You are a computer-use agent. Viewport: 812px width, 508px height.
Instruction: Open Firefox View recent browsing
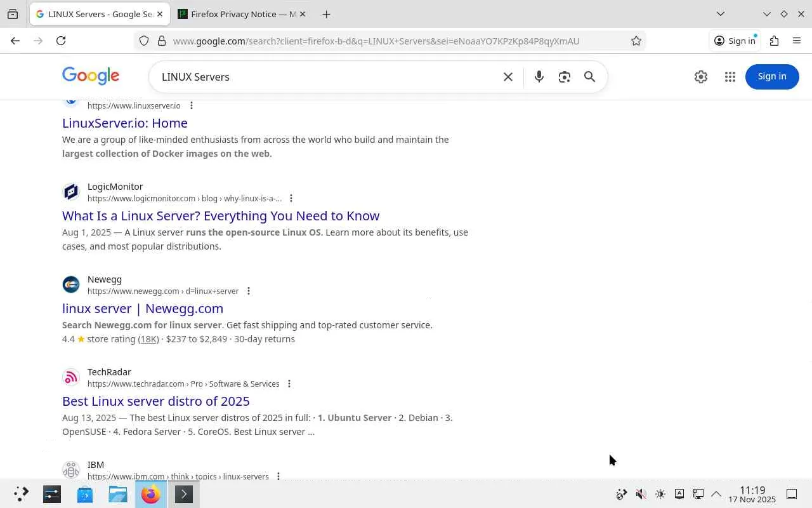[13, 14]
